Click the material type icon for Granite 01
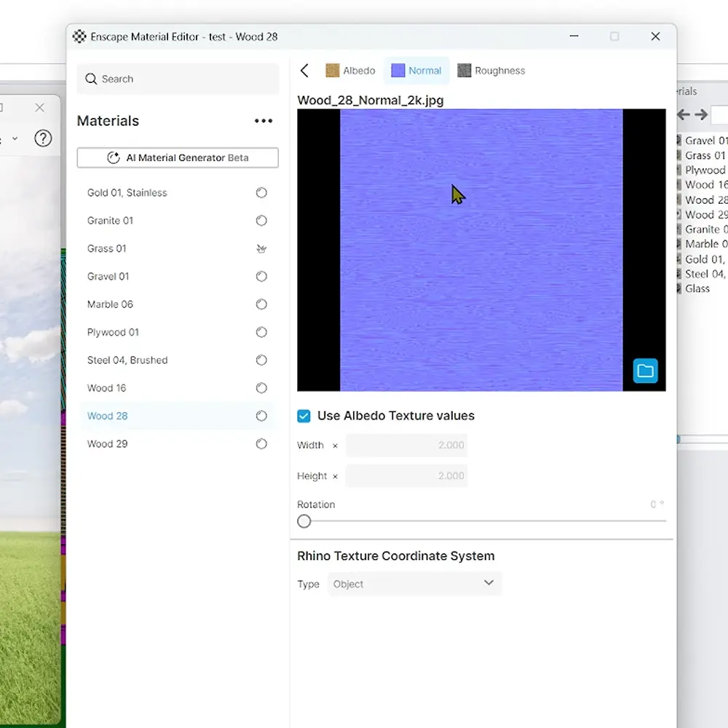The height and width of the screenshot is (728, 728). tap(261, 221)
